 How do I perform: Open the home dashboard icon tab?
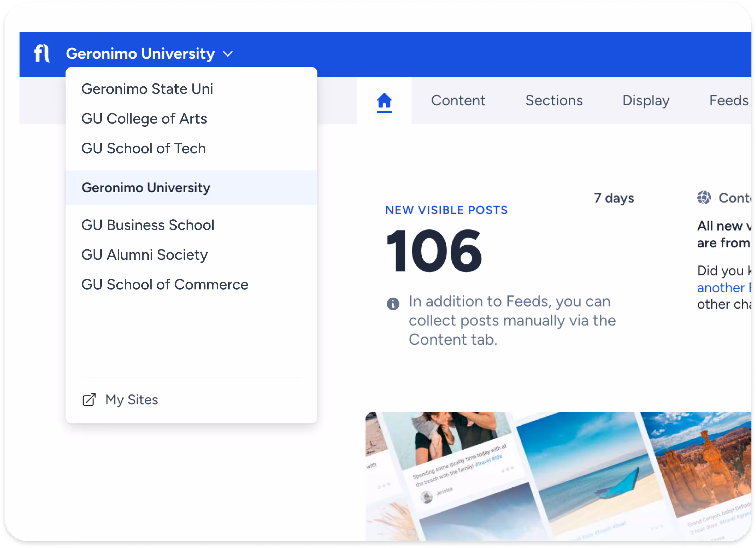tap(384, 101)
